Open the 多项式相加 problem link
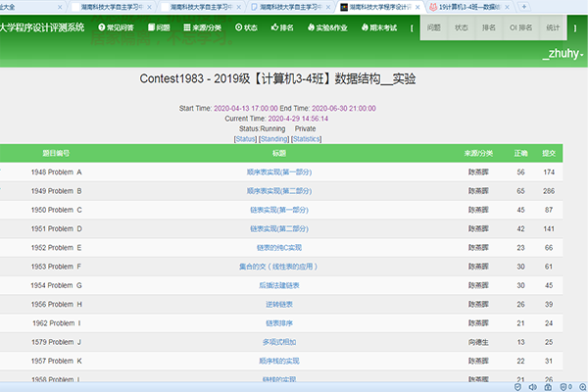 pyautogui.click(x=278, y=341)
